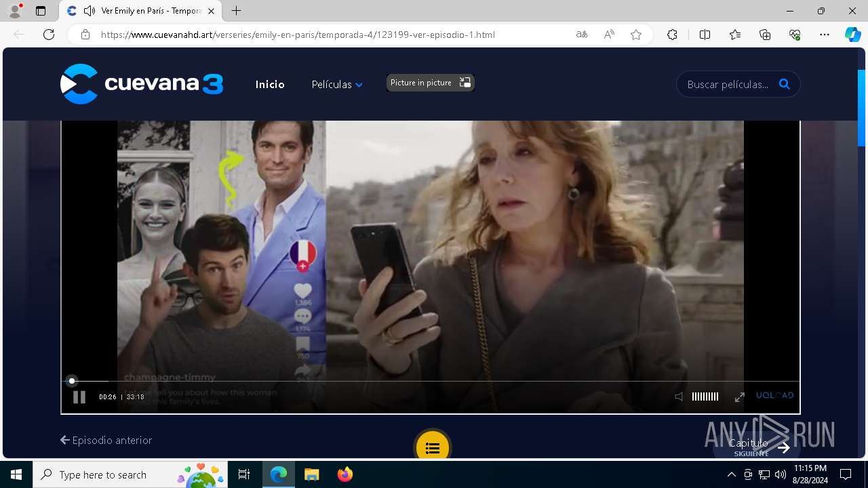Seek on the video progress bar

pos(431,381)
